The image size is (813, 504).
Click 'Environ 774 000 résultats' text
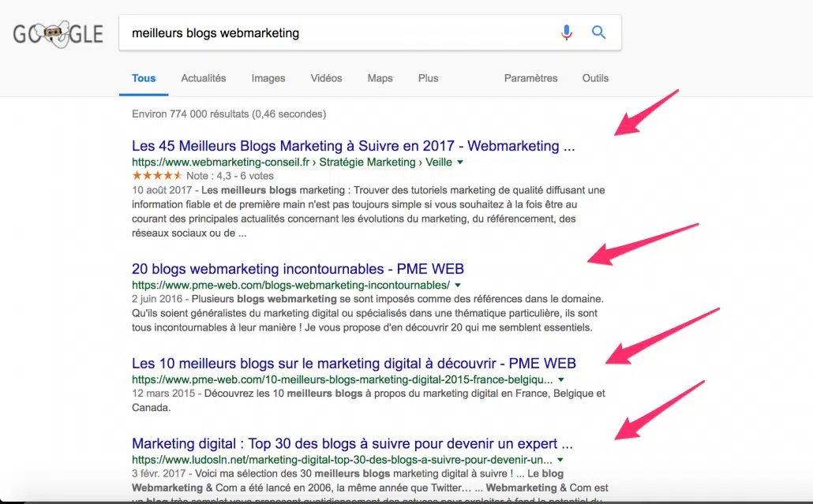pyautogui.click(x=229, y=114)
